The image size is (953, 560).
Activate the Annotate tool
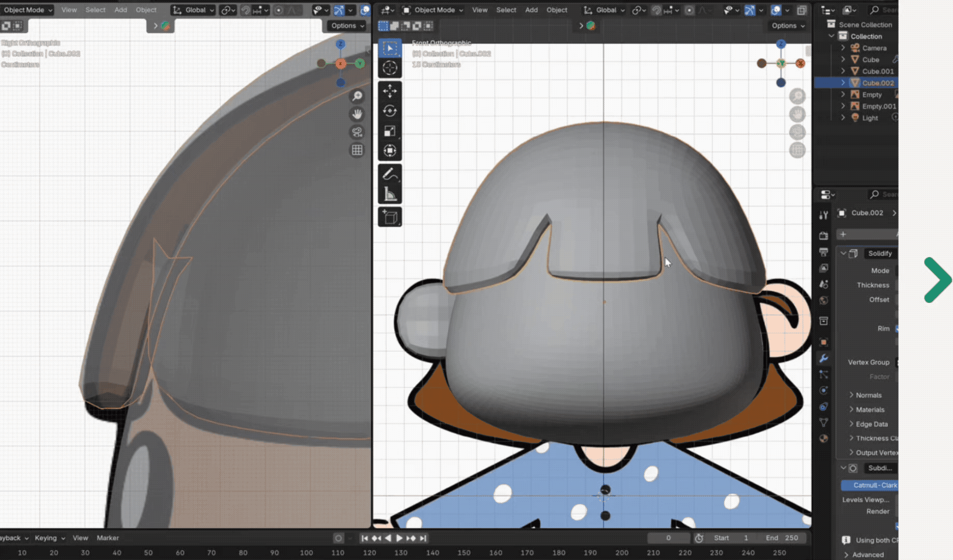coord(390,174)
